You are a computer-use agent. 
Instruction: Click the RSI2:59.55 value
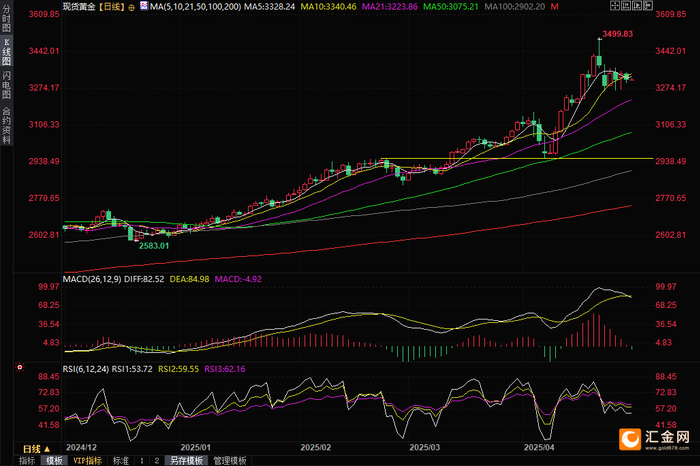[x=179, y=369]
